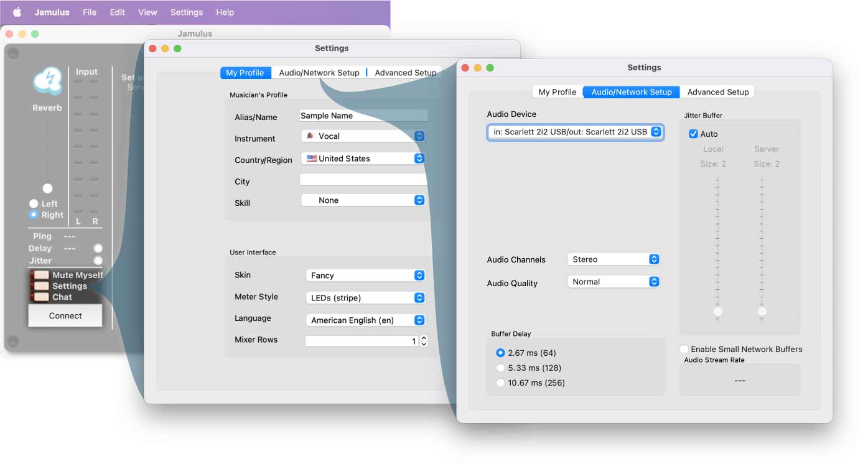Viewport: 868px width, 469px height.
Task: Enable Small Network Buffers checkbox
Action: [x=684, y=349]
